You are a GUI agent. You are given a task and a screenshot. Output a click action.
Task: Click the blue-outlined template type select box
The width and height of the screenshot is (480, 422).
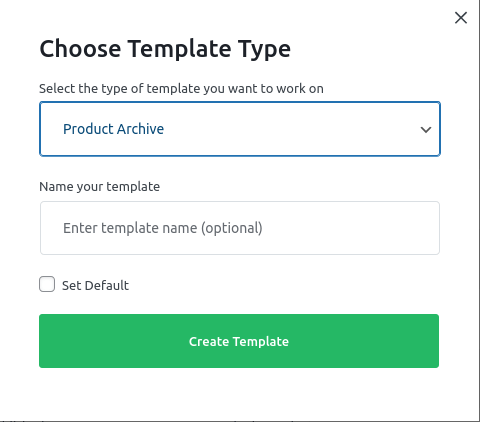click(x=240, y=129)
